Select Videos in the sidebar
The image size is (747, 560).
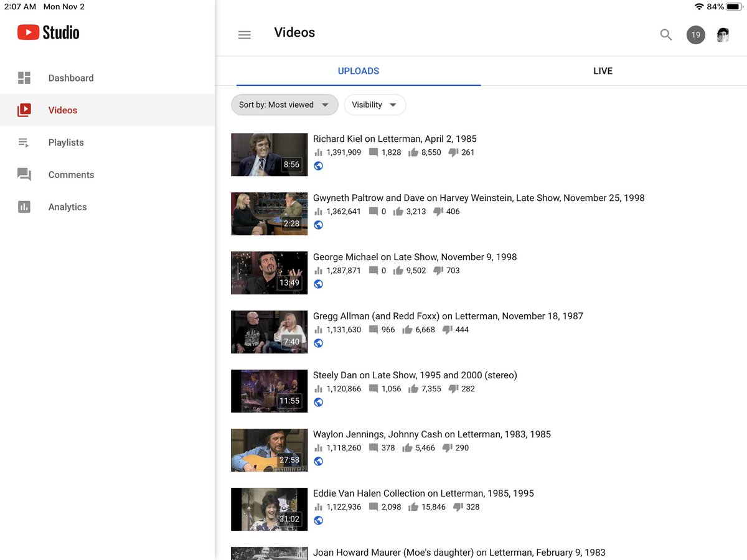(x=107, y=110)
